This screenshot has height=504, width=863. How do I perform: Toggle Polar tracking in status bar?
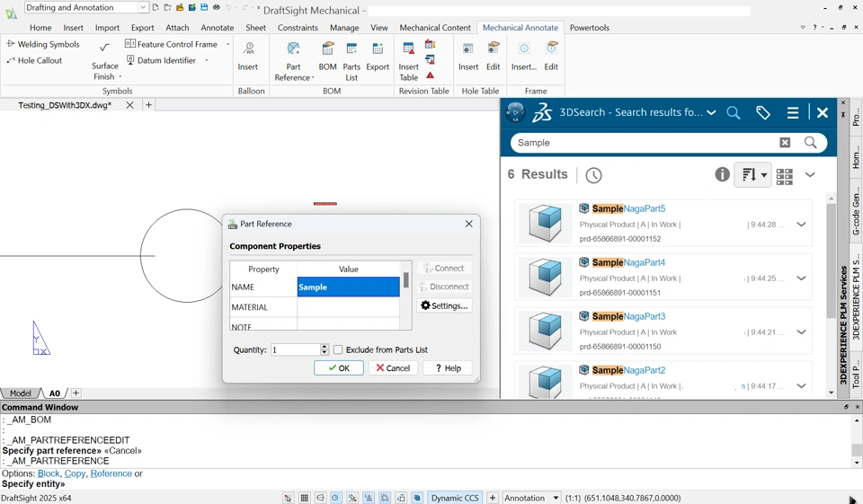point(336,498)
